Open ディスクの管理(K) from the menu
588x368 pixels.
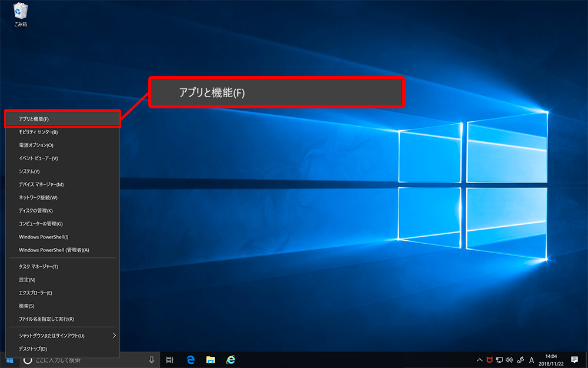click(x=63, y=211)
